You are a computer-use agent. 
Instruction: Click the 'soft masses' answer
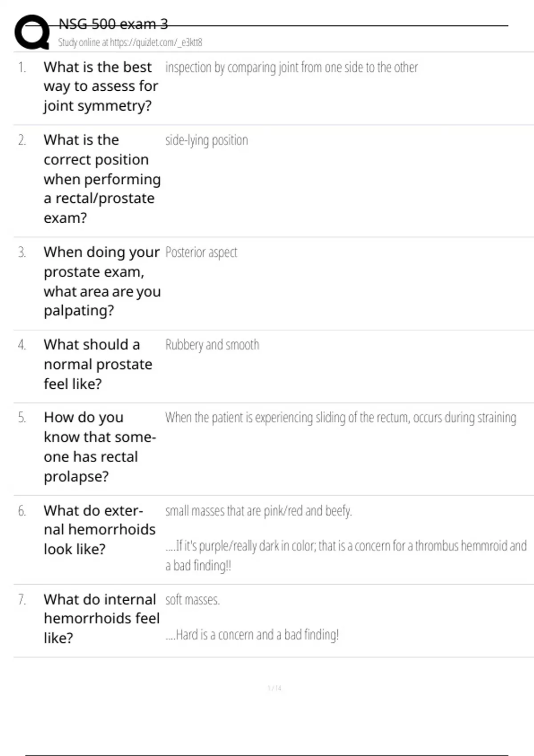[193, 600]
